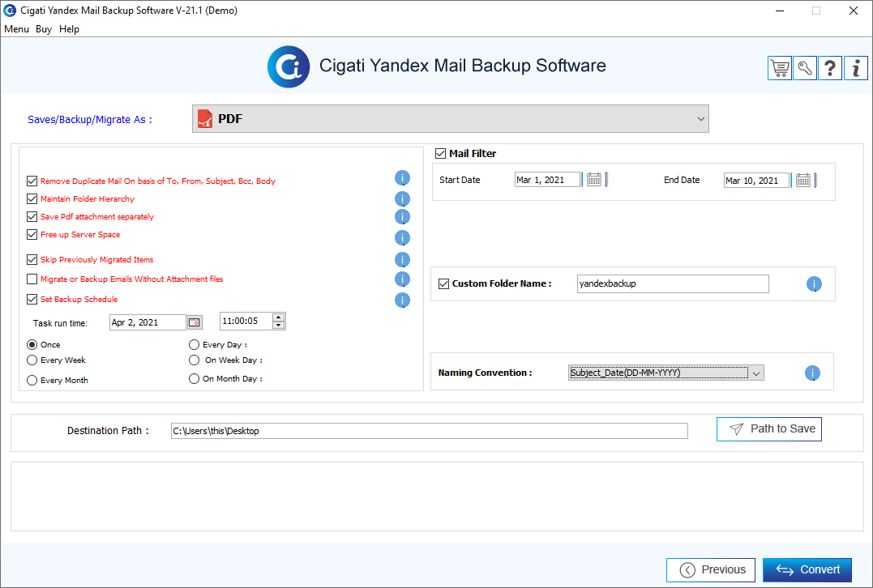
Task: Click the Start Date field
Action: tap(547, 180)
